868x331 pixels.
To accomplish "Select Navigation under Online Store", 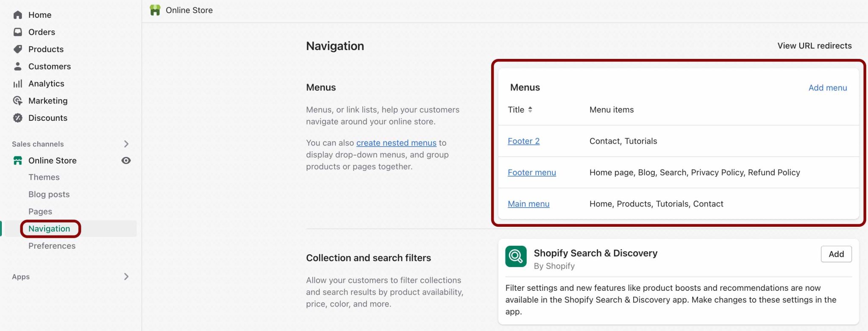I will pos(49,229).
